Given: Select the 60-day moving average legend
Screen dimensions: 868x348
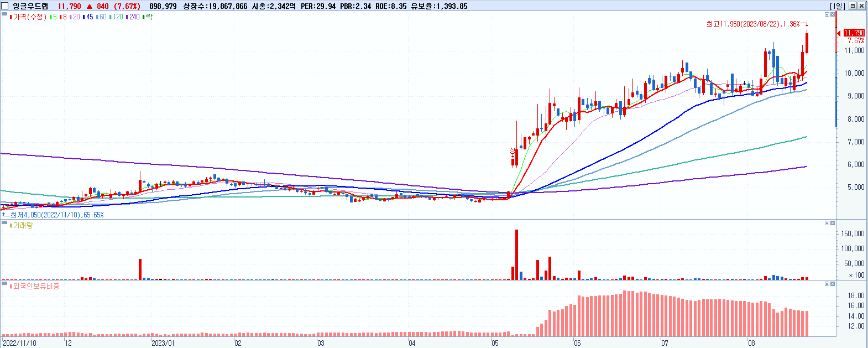Looking at the screenshot, I should (101, 17).
